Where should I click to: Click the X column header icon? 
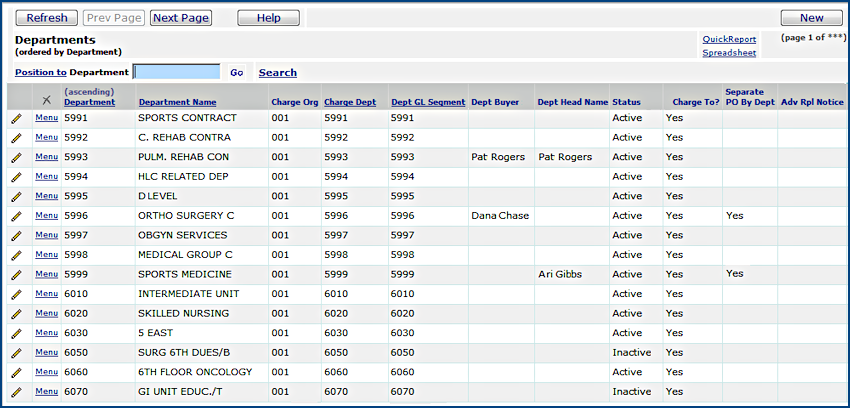pyautogui.click(x=46, y=100)
